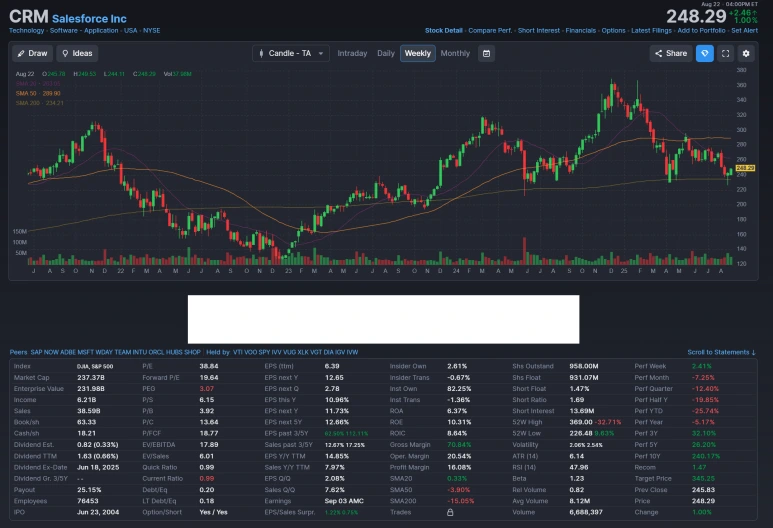Click the 52W High value 369.00
The height and width of the screenshot is (528, 773).
tap(581, 422)
